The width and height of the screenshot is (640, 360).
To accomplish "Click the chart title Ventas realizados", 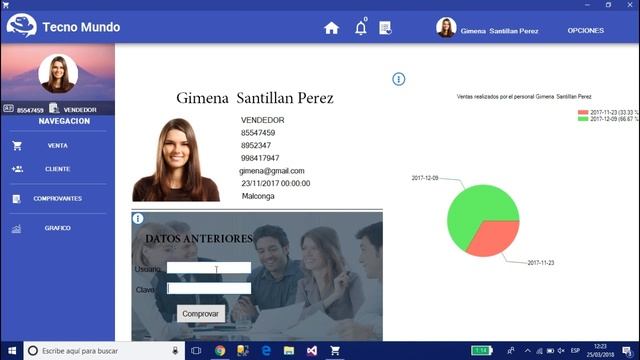I will (524, 97).
